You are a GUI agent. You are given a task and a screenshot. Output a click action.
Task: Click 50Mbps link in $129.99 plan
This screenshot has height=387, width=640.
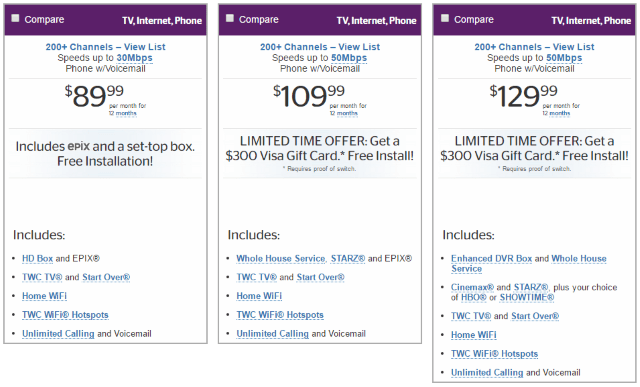point(564,58)
